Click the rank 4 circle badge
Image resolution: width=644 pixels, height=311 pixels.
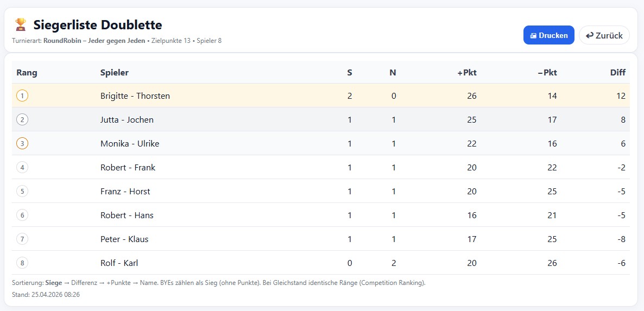(x=22, y=168)
